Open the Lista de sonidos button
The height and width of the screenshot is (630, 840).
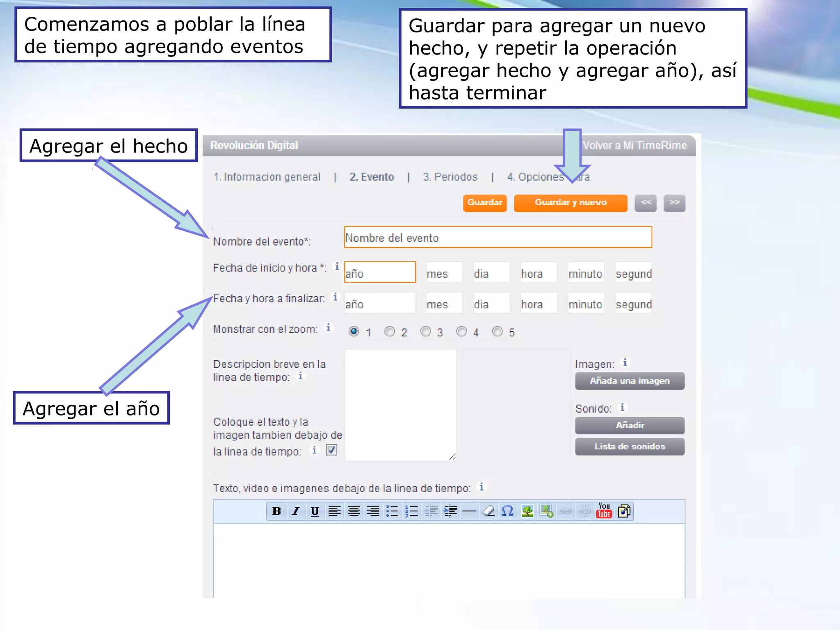630,447
